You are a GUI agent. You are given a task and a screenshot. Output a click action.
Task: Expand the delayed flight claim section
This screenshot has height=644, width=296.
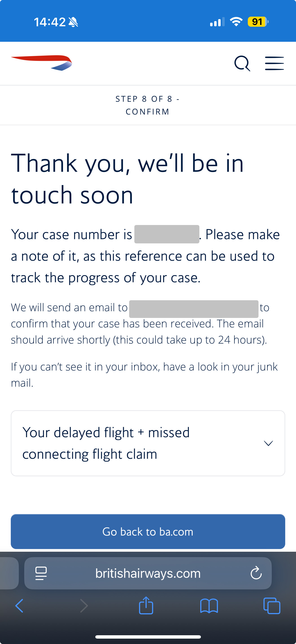pyautogui.click(x=148, y=443)
